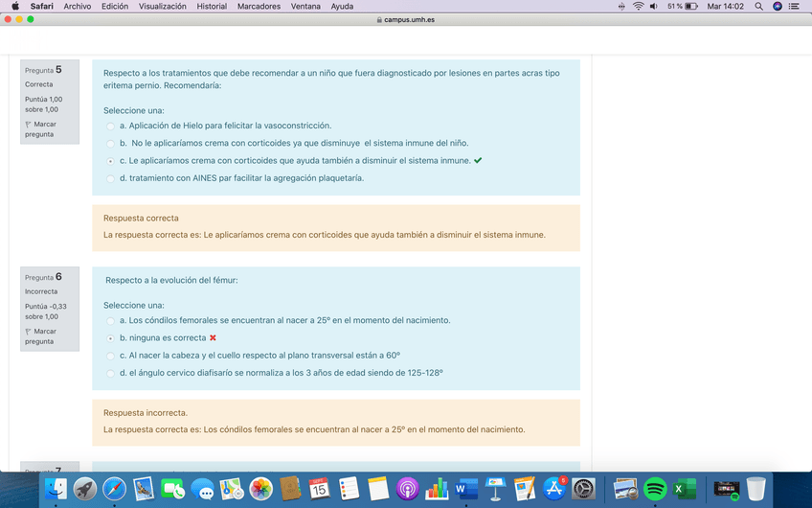The height and width of the screenshot is (508, 812).
Task: Click the Safari compass icon in dock
Action: (x=115, y=489)
